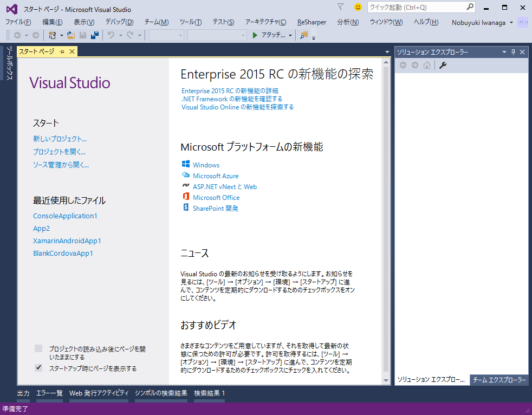This screenshot has height=415, width=532.
Task: Open the New Project dropdown arrow
Action: (x=61, y=35)
